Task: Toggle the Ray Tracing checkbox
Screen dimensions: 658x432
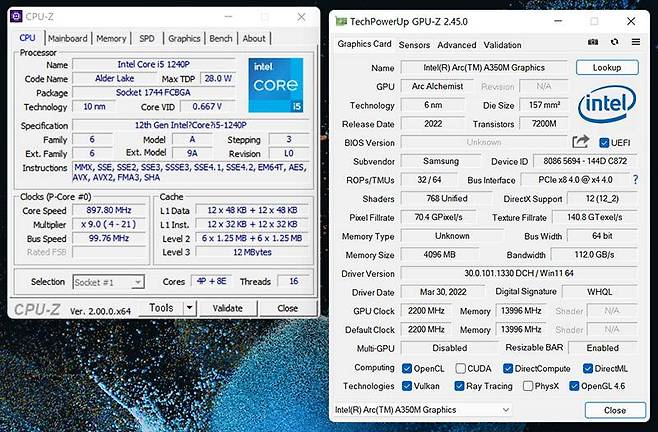Action: click(x=459, y=386)
